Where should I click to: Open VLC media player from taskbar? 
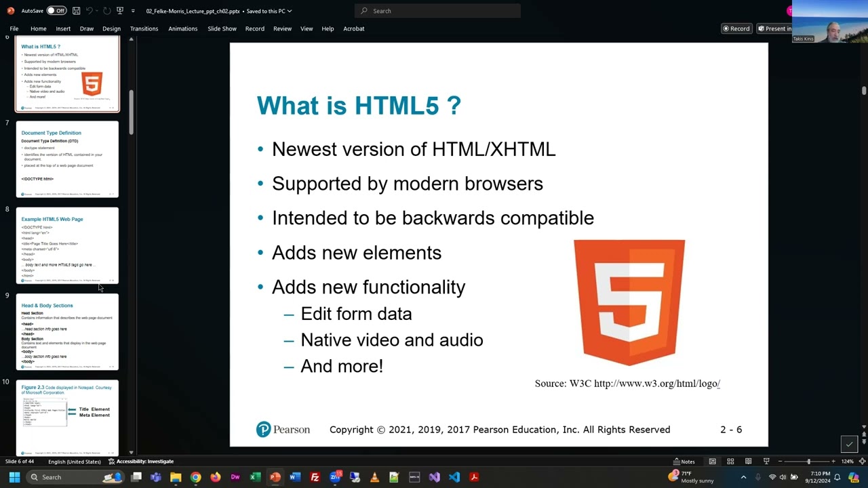[x=374, y=477]
